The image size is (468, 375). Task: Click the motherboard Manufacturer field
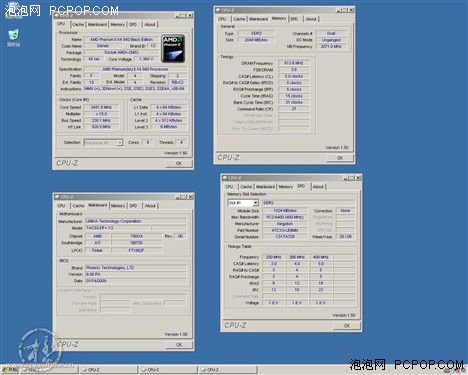[136, 221]
